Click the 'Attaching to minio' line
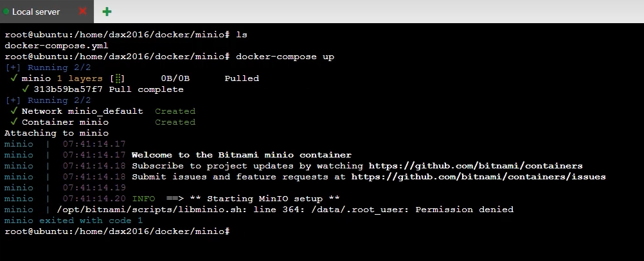Image resolution: width=644 pixels, height=261 pixels. point(57,133)
